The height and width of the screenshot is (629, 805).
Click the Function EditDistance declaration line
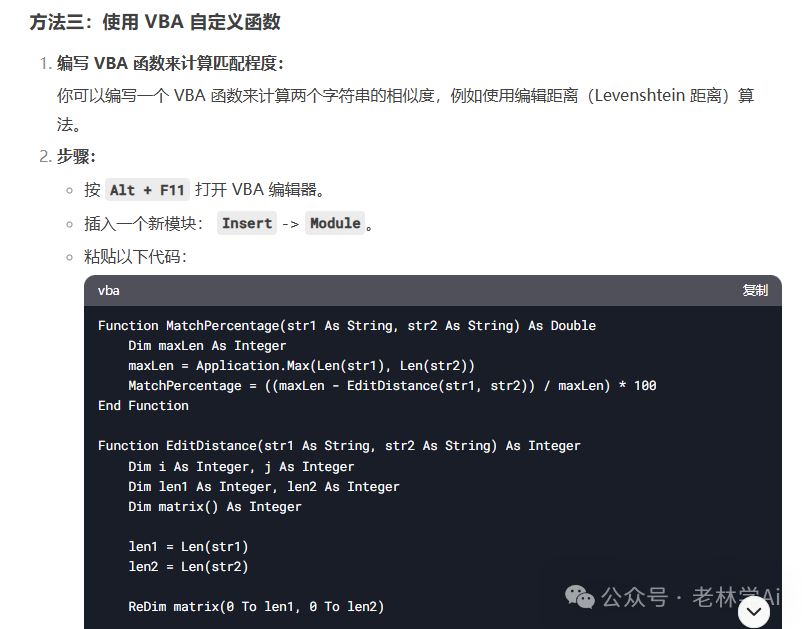[x=339, y=446]
